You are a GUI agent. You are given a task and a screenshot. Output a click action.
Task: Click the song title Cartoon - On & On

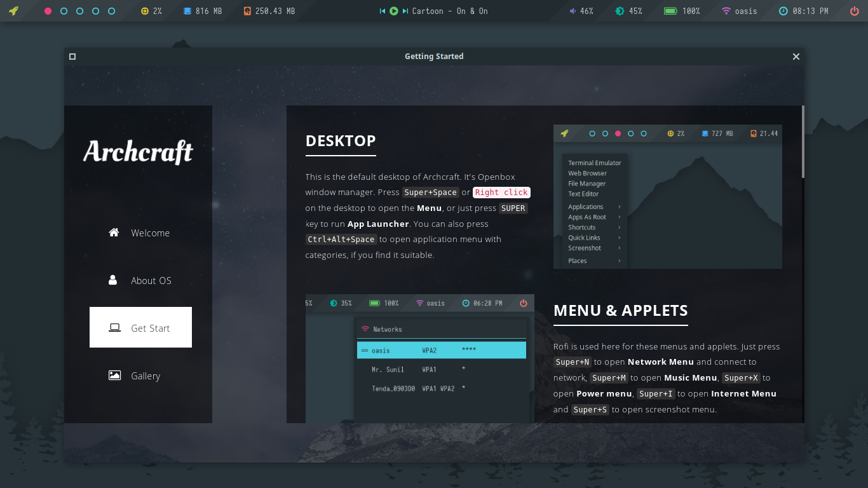coord(450,11)
